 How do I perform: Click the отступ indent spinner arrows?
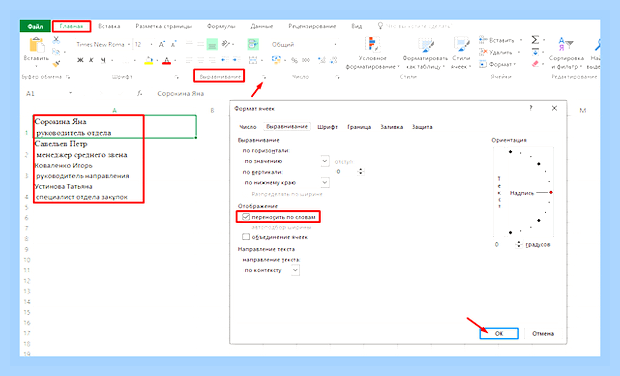pyautogui.click(x=360, y=171)
